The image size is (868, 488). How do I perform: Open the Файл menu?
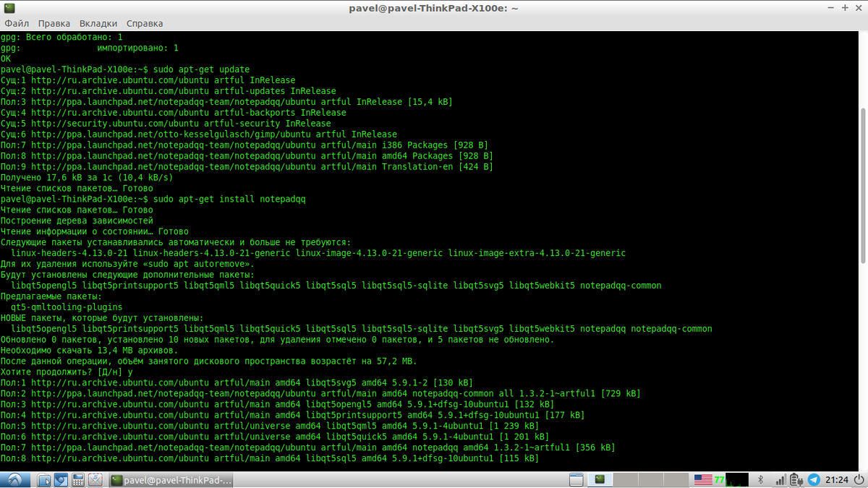pos(17,24)
